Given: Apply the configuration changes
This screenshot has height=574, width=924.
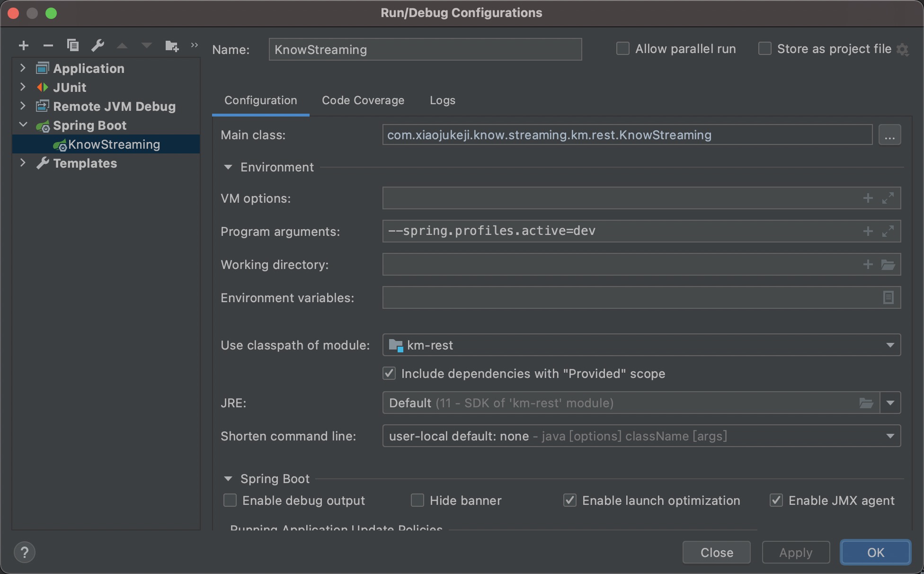Looking at the screenshot, I should (x=795, y=552).
